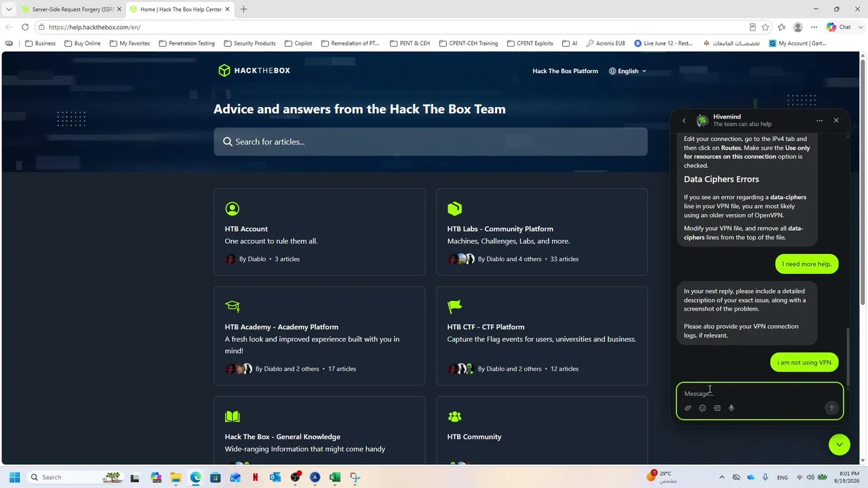
Task: Click the Search for articles field
Action: tap(431, 142)
